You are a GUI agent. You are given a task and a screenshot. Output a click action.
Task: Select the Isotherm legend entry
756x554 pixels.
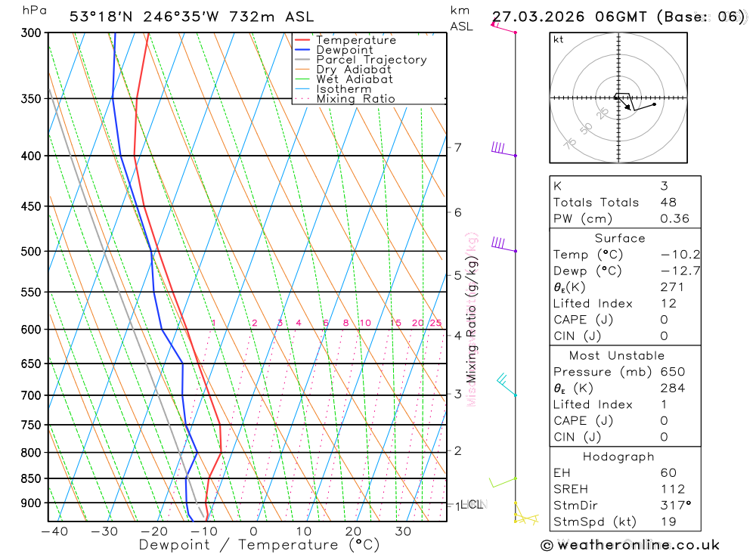click(x=333, y=89)
